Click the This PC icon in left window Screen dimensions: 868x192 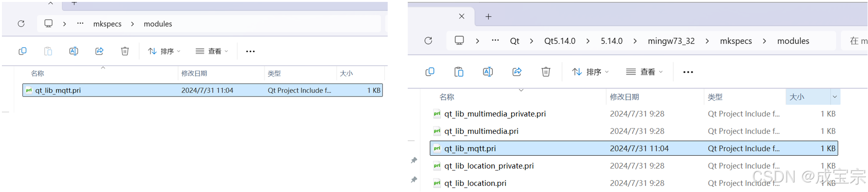(x=49, y=23)
